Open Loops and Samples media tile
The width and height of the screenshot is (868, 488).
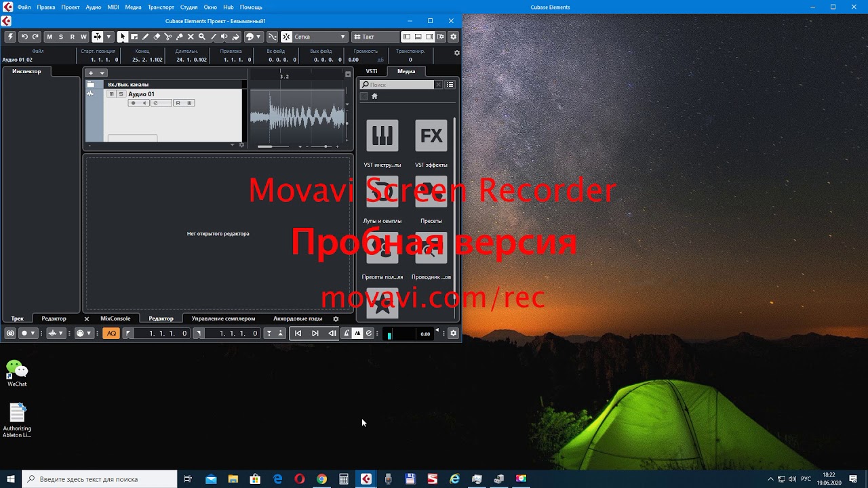(382, 191)
